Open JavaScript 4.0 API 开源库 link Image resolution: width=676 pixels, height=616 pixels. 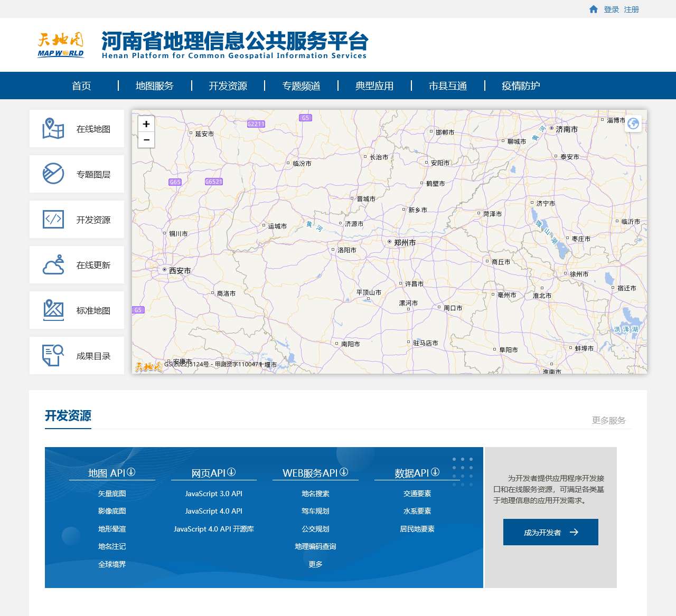point(214,529)
